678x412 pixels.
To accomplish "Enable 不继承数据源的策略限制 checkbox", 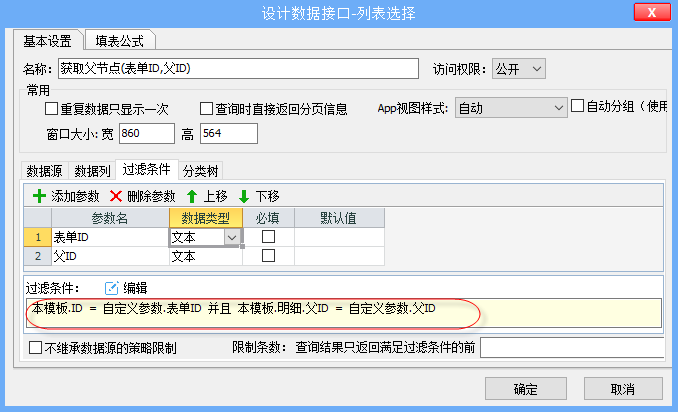I will click(35, 348).
